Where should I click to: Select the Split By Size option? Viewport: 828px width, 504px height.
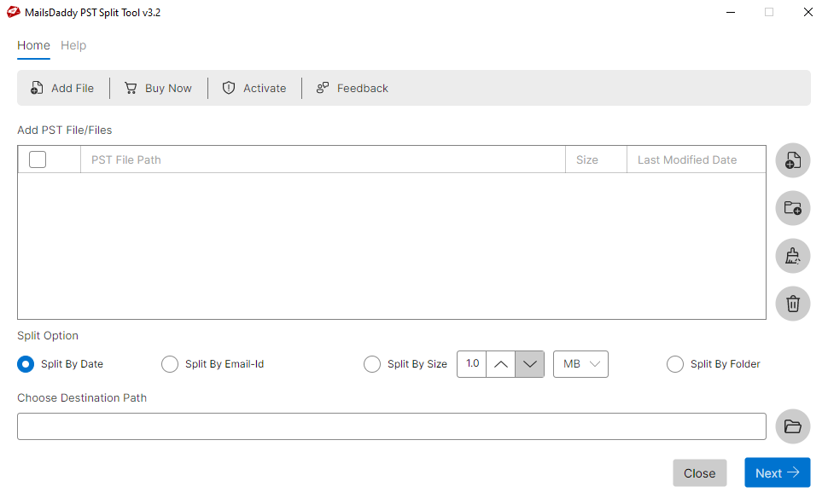(405, 364)
